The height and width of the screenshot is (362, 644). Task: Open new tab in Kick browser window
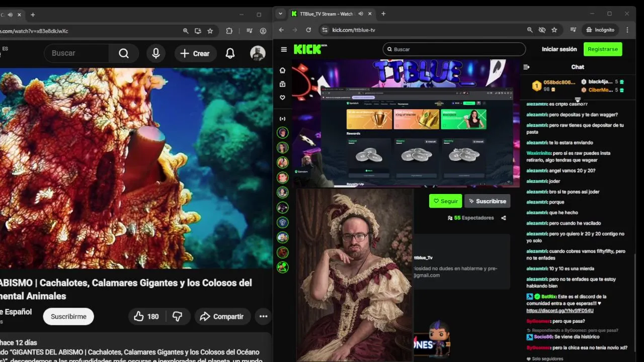click(383, 14)
